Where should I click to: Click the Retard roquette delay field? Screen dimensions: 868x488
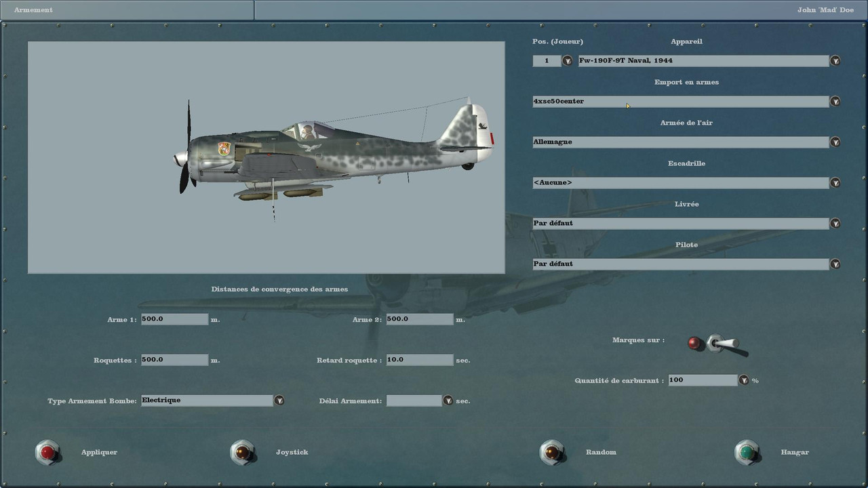tap(420, 360)
